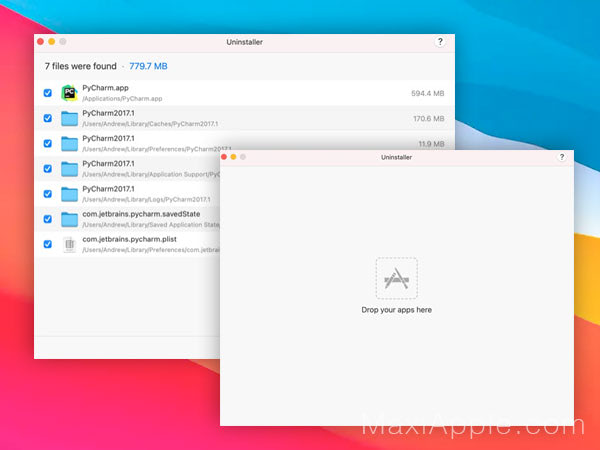
Task: Minimize the back Uninstaller window
Action: pos(52,41)
